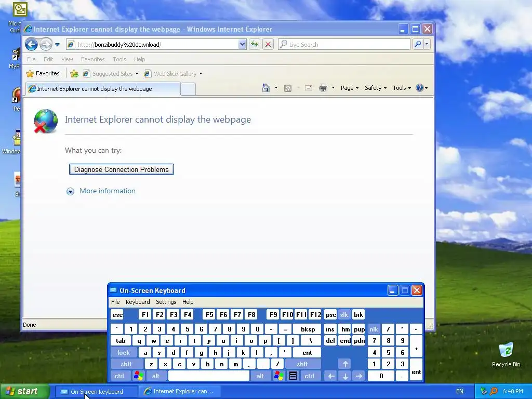Toggle the right shft key
This screenshot has height=399, width=532.
[x=303, y=364]
